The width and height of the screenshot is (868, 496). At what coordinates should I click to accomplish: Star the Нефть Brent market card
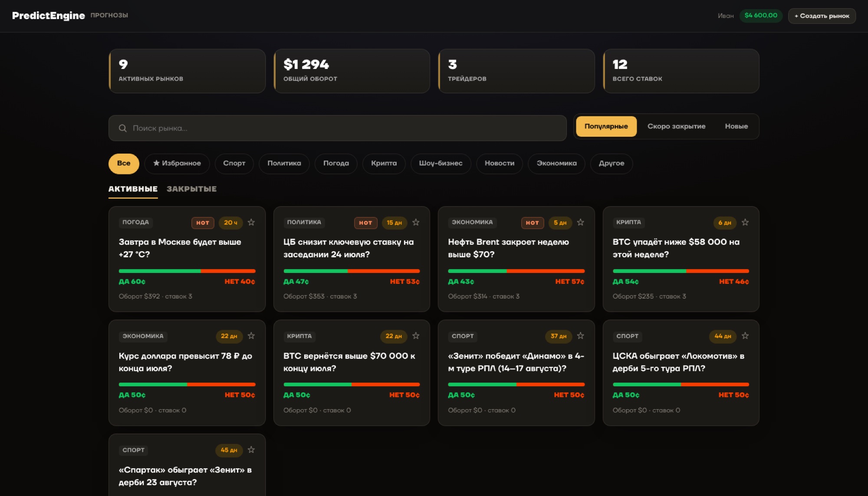pos(580,223)
